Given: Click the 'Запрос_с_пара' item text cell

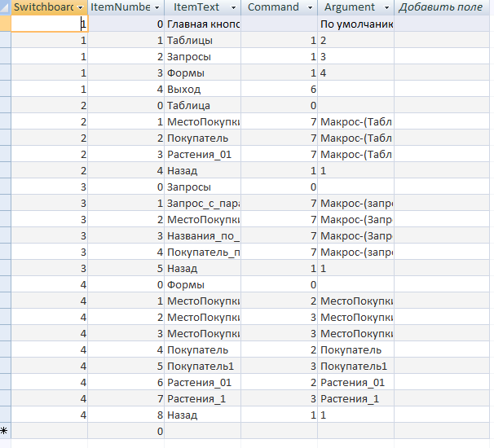Looking at the screenshot, I should tap(202, 203).
